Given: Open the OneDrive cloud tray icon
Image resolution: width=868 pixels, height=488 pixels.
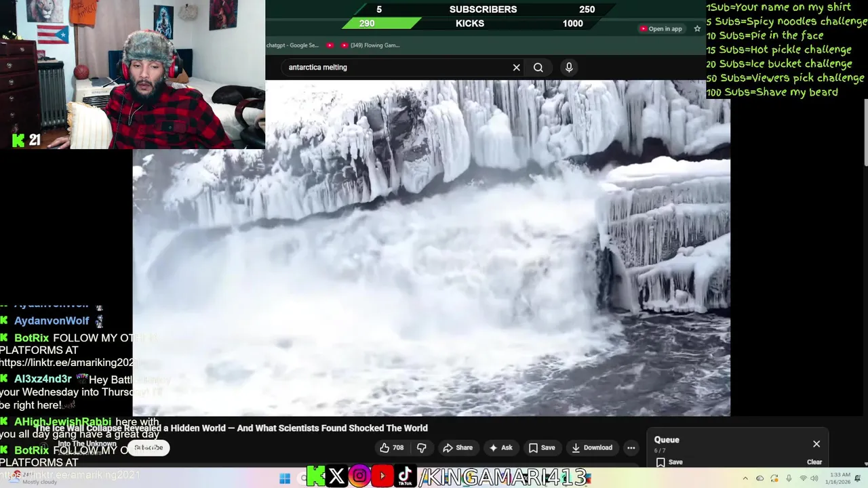Looking at the screenshot, I should (x=759, y=479).
